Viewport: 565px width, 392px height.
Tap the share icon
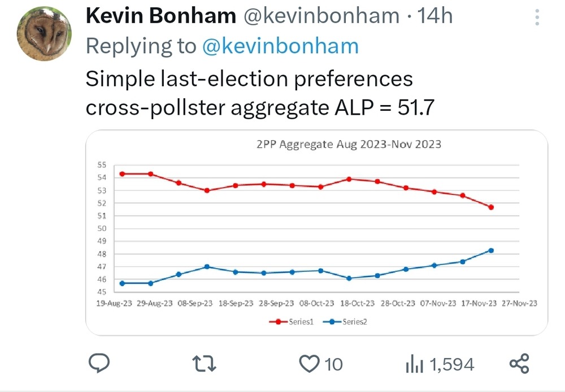[x=519, y=363]
